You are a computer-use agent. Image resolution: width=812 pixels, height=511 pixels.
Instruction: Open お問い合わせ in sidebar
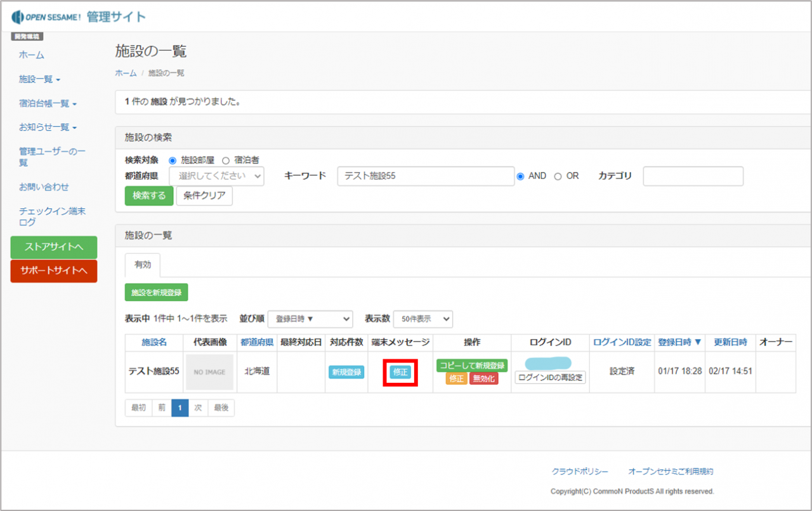(x=44, y=187)
